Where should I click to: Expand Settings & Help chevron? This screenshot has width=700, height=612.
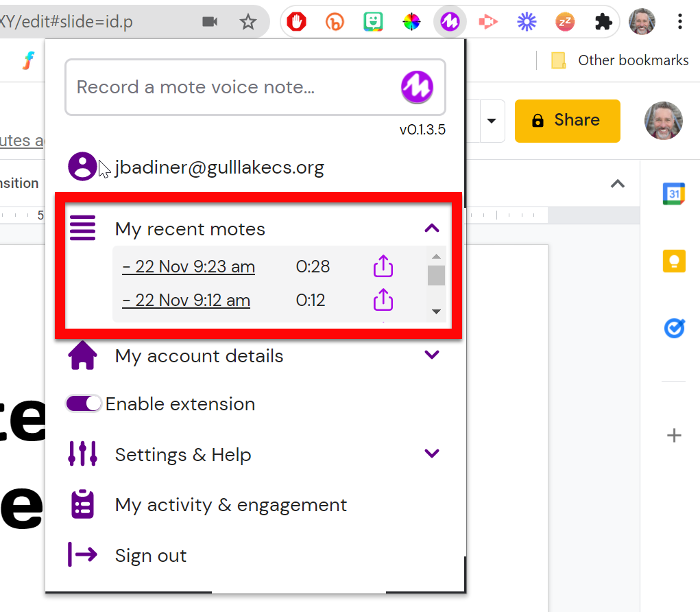tap(432, 454)
